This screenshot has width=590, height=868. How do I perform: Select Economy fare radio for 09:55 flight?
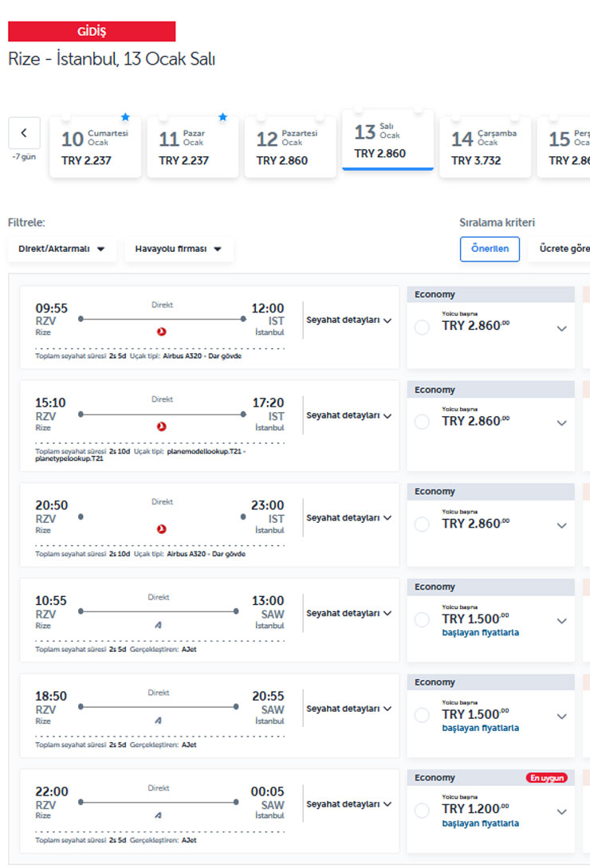422,328
